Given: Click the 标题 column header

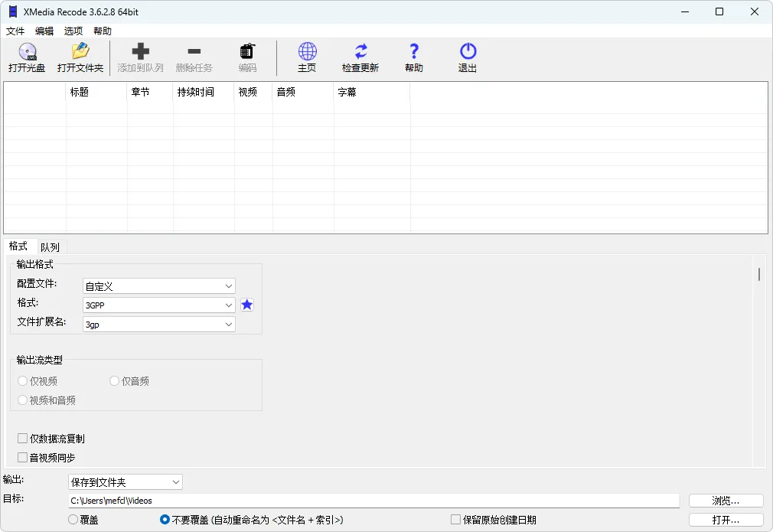Looking at the screenshot, I should tap(96, 92).
